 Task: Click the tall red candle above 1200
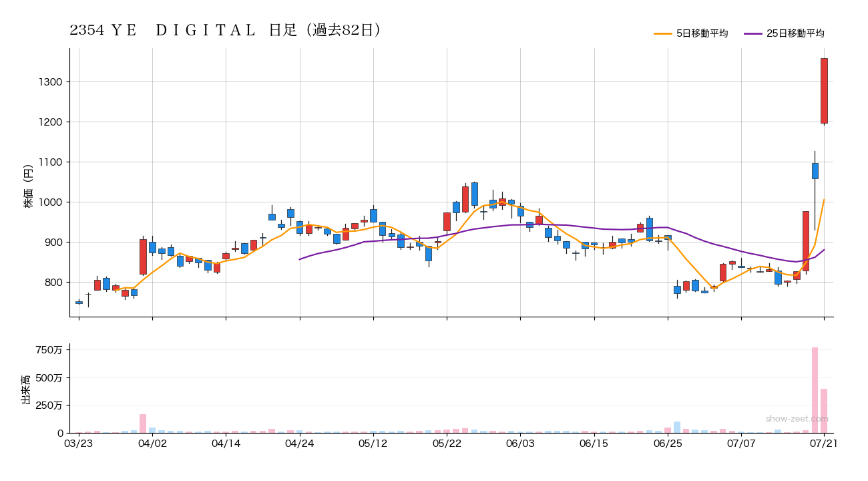coord(824,91)
